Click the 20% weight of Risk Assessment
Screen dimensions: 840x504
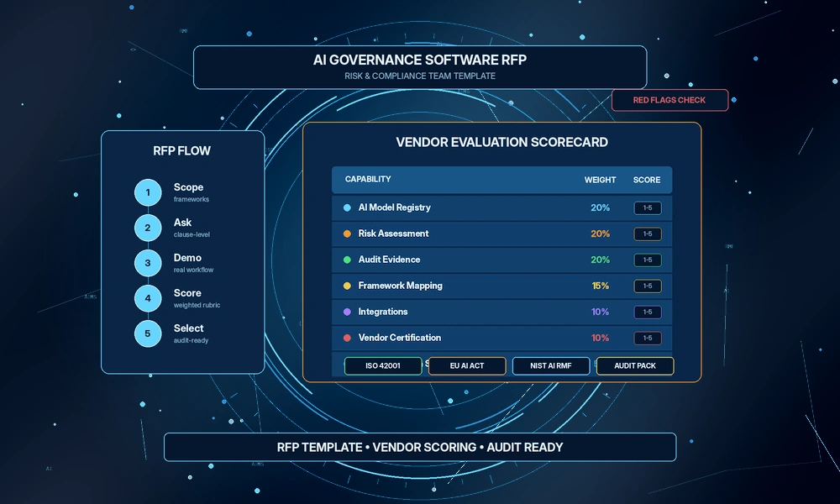click(600, 234)
